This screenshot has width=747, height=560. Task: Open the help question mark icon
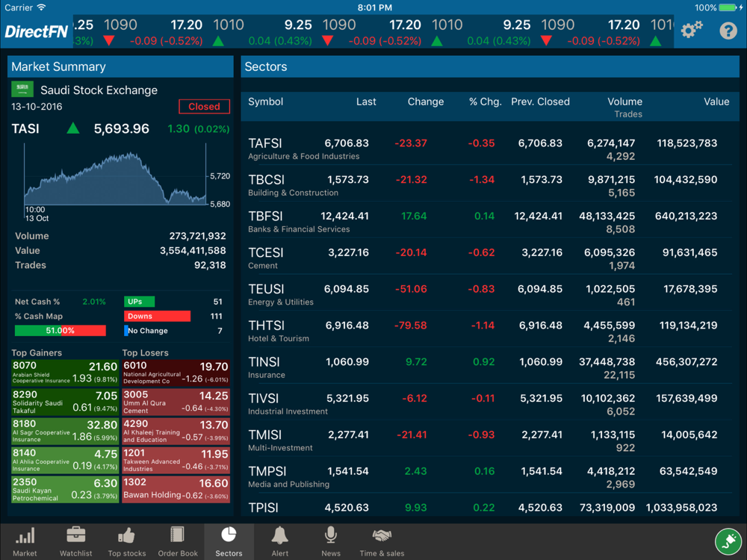(x=728, y=31)
